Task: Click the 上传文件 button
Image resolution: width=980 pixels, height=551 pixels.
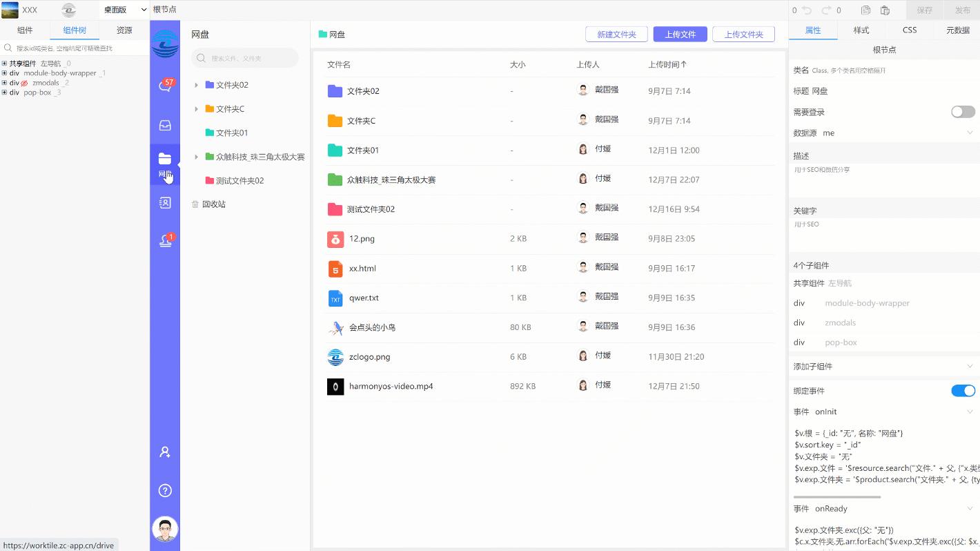Action: [680, 35]
